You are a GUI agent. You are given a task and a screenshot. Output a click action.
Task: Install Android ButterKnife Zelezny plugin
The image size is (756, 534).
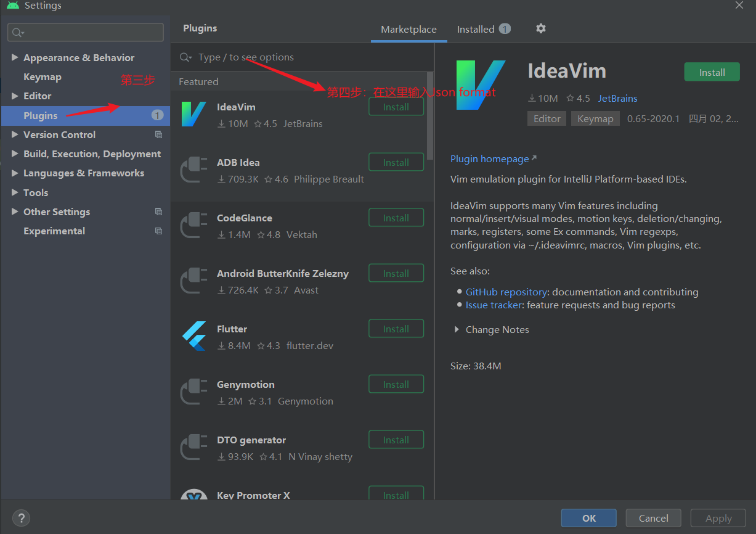pyautogui.click(x=396, y=273)
